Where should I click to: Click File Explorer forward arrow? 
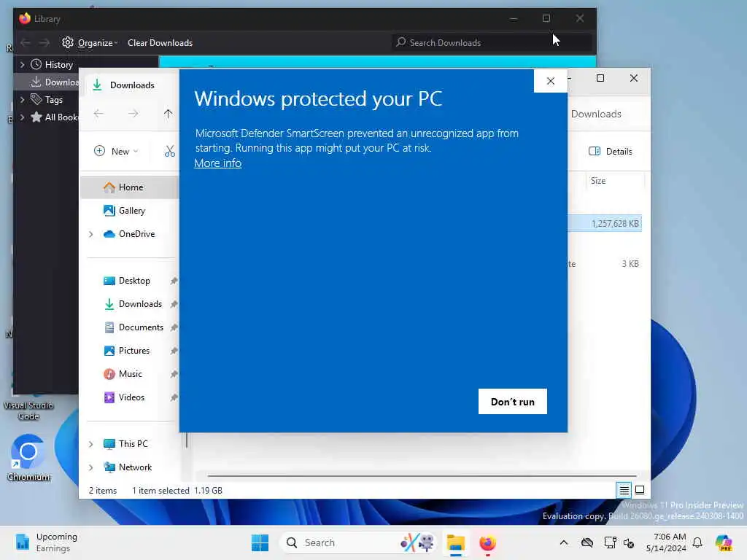pos(133,113)
